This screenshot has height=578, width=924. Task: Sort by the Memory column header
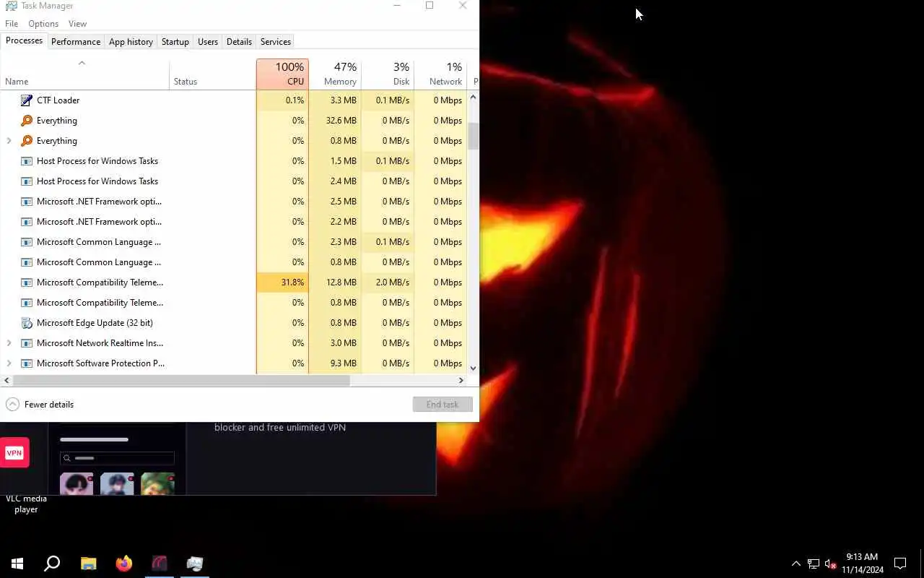[335, 74]
